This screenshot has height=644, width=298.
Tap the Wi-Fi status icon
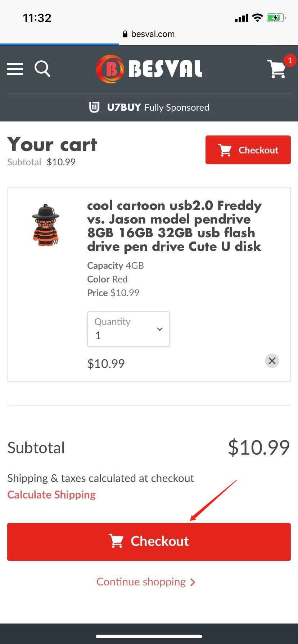[x=257, y=18]
